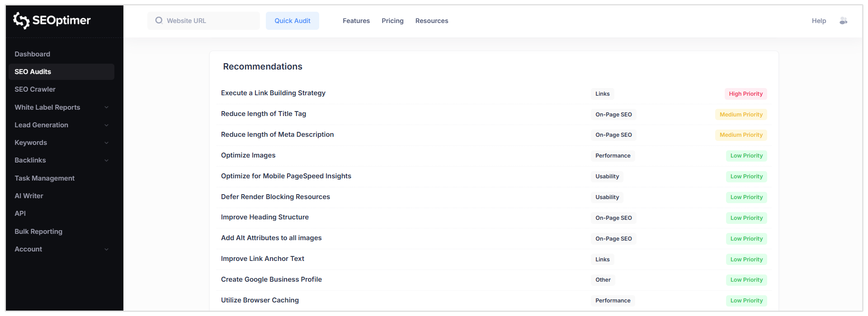Expand the Keywords chevron

tap(107, 143)
